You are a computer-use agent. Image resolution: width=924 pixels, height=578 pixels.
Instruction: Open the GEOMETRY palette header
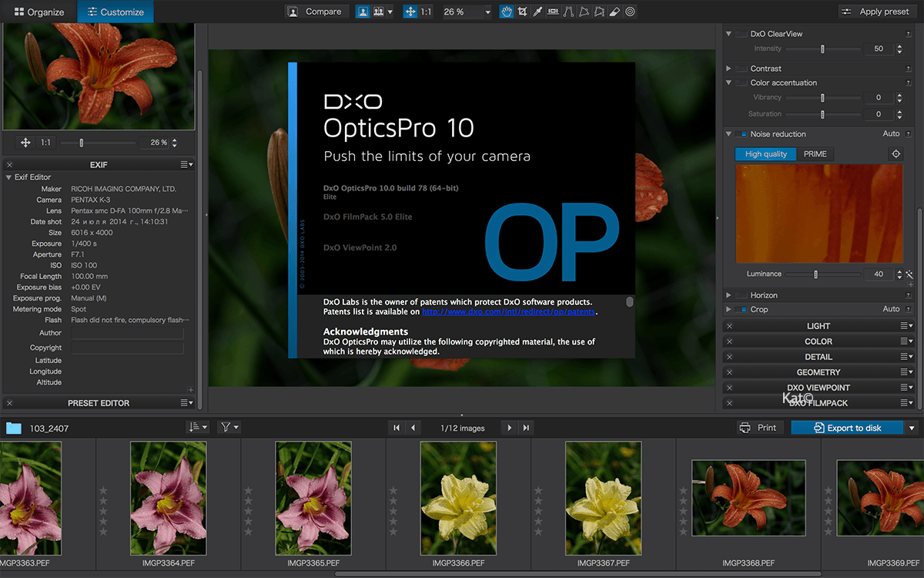tap(819, 372)
